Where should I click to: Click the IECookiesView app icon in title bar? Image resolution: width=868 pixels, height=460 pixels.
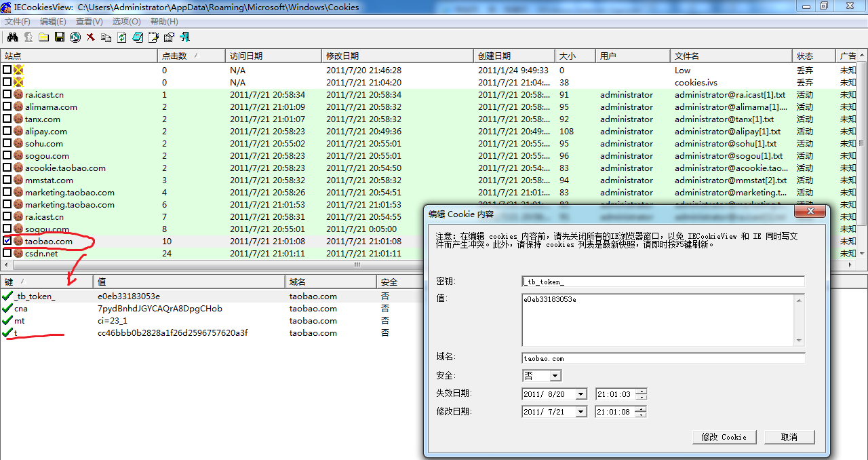6,7
